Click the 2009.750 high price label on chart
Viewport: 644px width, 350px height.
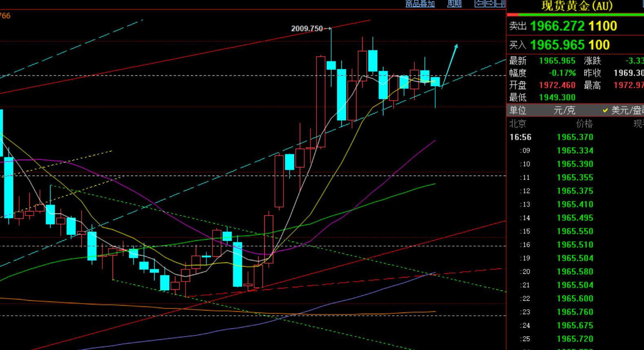click(307, 29)
